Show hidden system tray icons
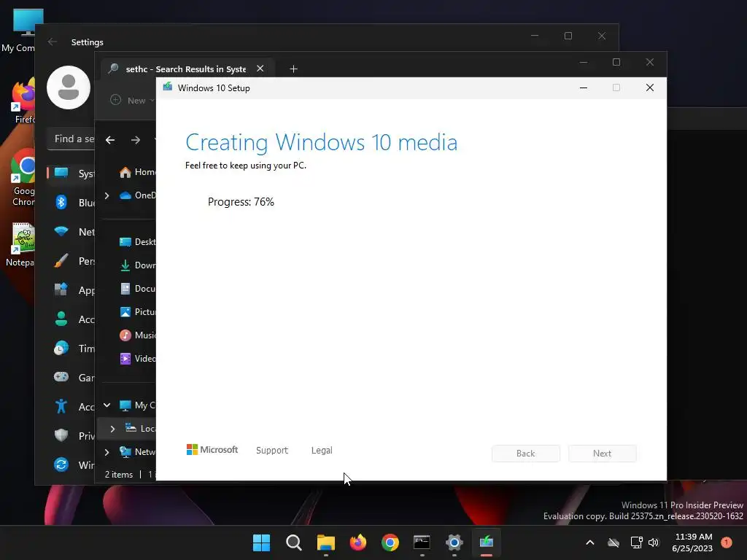Screen dimensions: 747x560 589,542
